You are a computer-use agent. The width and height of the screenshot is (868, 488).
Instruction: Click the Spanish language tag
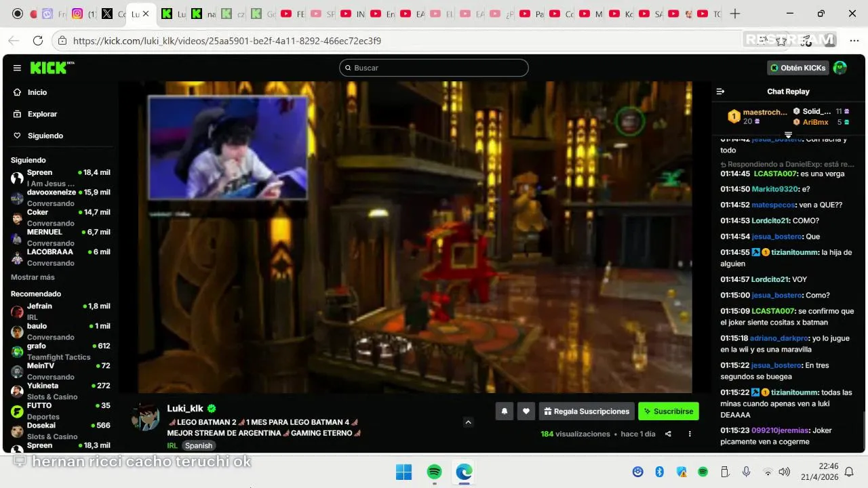coord(199,445)
